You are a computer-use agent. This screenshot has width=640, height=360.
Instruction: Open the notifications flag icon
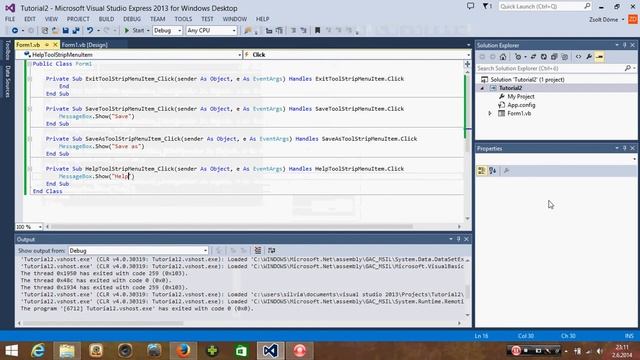point(487,6)
